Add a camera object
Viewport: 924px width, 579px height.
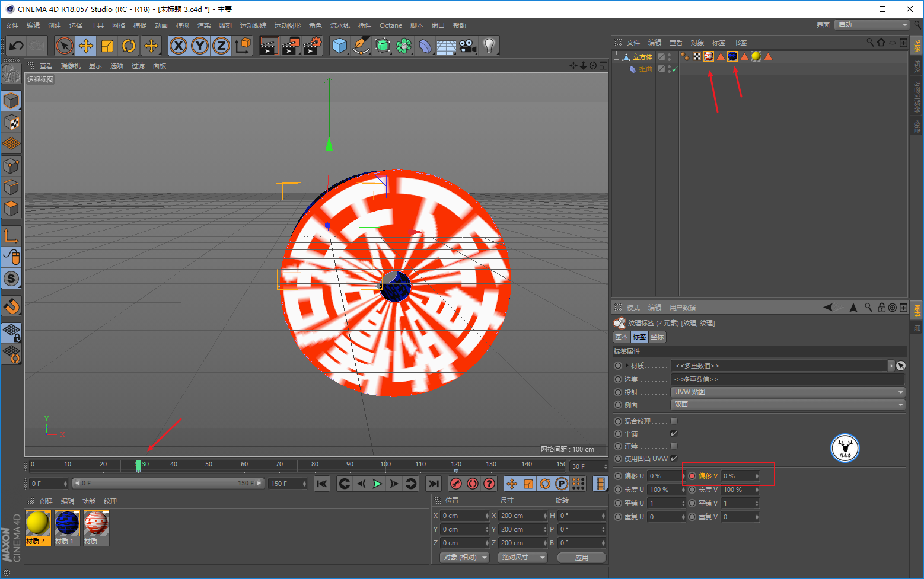click(467, 46)
